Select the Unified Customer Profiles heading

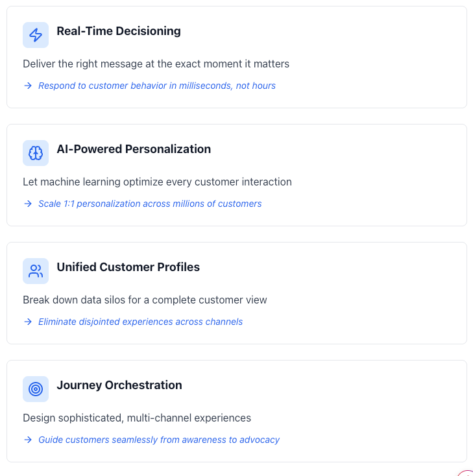[128, 267]
